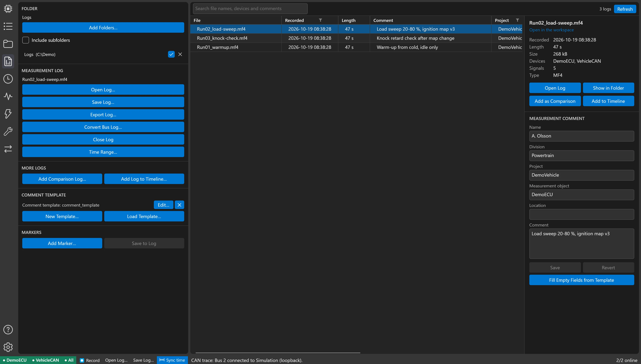Click Edit... for comment template
Screen dimensions: 641x364
pyautogui.click(x=163, y=205)
